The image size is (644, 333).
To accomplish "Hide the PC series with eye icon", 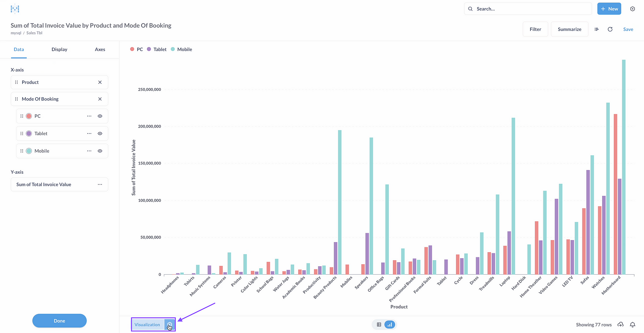I will pyautogui.click(x=100, y=116).
